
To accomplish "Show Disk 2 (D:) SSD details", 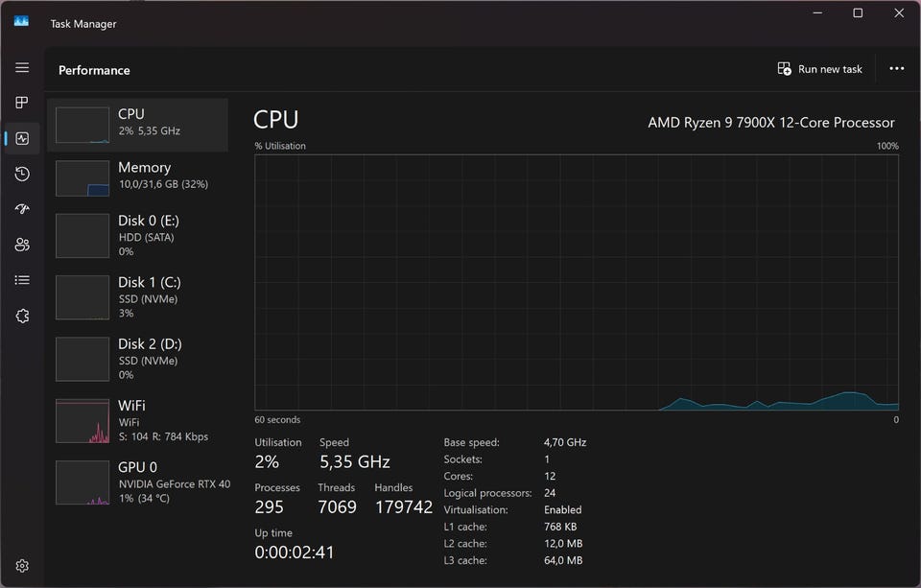I will point(138,358).
